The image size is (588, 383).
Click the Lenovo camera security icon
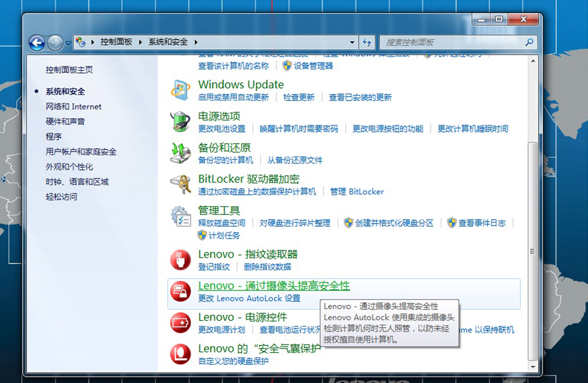tap(180, 291)
